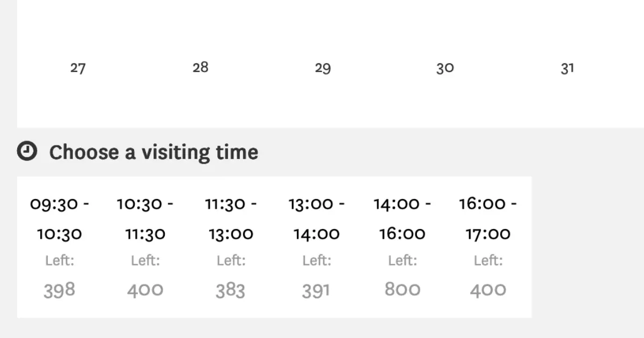Click the 398 tickets left count

coord(60,290)
